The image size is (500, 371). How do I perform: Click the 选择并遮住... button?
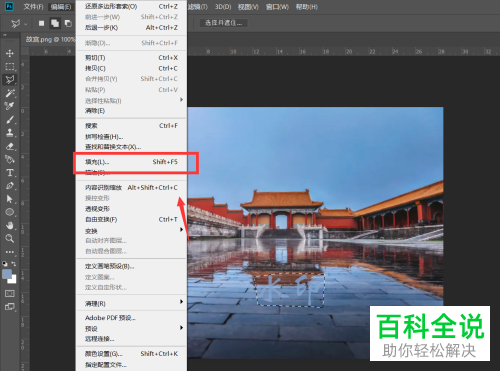[223, 23]
